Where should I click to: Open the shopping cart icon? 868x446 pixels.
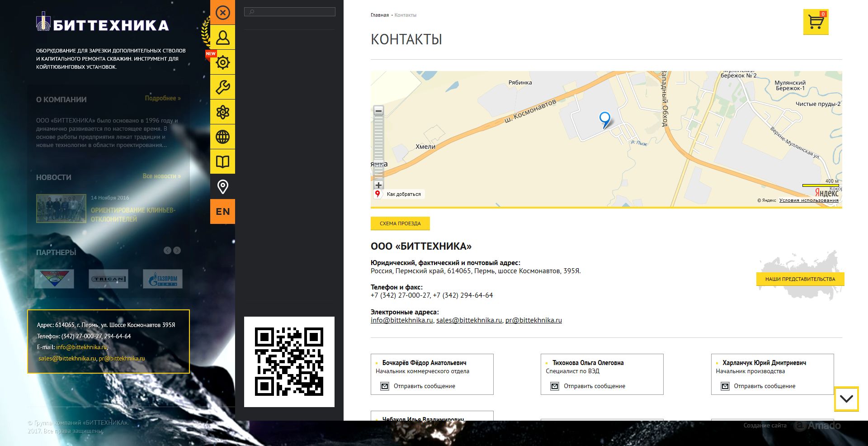click(816, 22)
